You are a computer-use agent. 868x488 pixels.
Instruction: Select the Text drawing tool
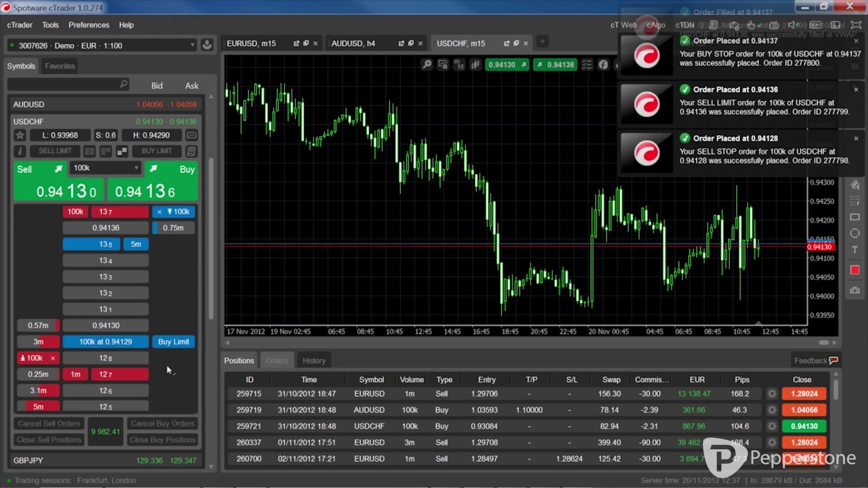[x=854, y=250]
